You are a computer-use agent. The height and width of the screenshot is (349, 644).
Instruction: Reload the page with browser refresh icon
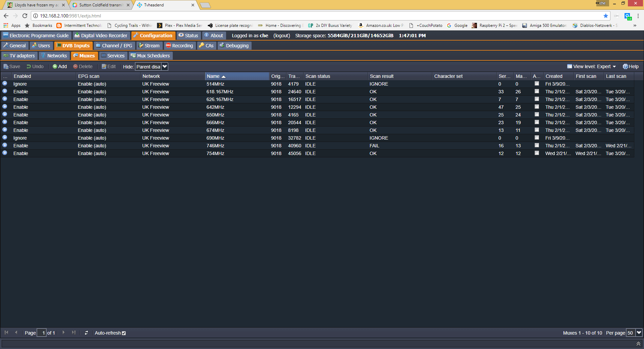[25, 16]
